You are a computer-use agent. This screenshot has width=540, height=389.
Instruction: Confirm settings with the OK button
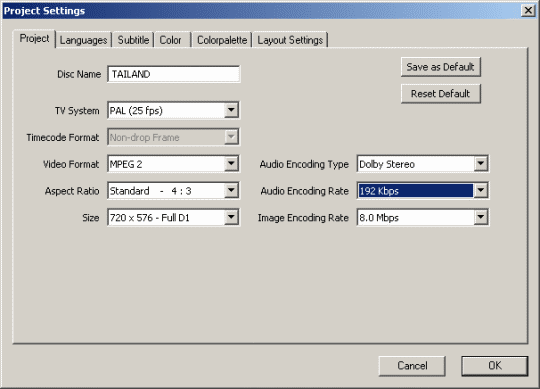click(495, 366)
